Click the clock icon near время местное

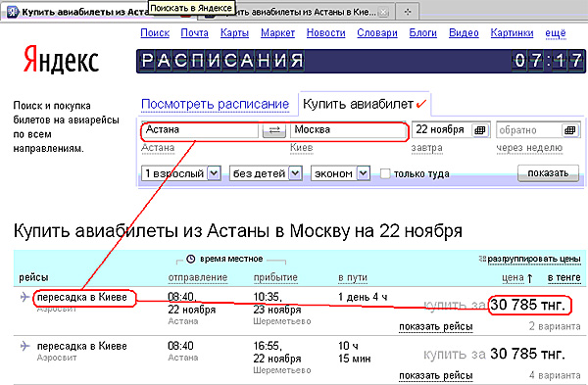pyautogui.click(x=190, y=259)
